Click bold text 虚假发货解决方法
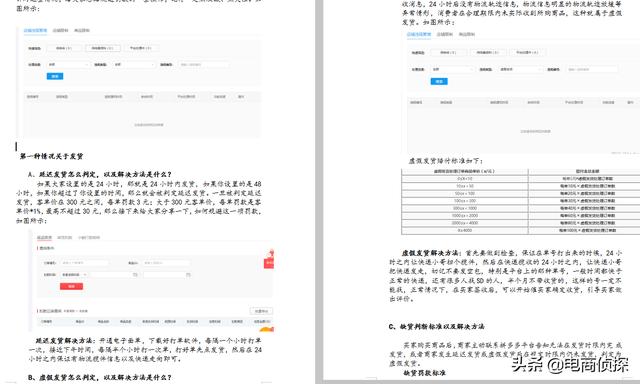Image resolution: width=640 pixels, height=384 pixels. (x=431, y=253)
